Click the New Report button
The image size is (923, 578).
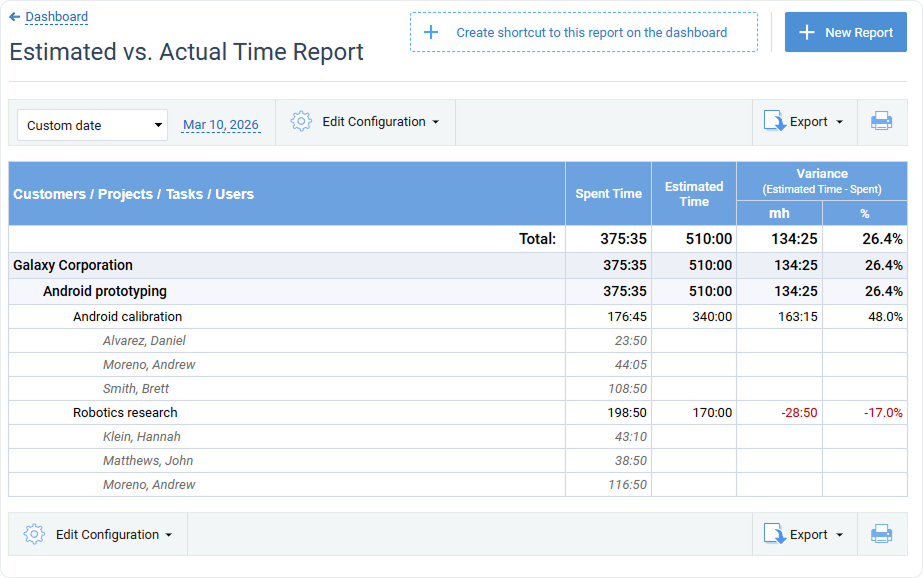pyautogui.click(x=845, y=32)
